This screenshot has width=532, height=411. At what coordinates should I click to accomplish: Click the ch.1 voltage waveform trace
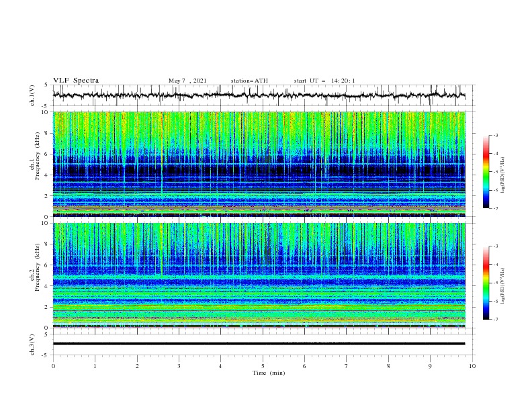coord(259,95)
